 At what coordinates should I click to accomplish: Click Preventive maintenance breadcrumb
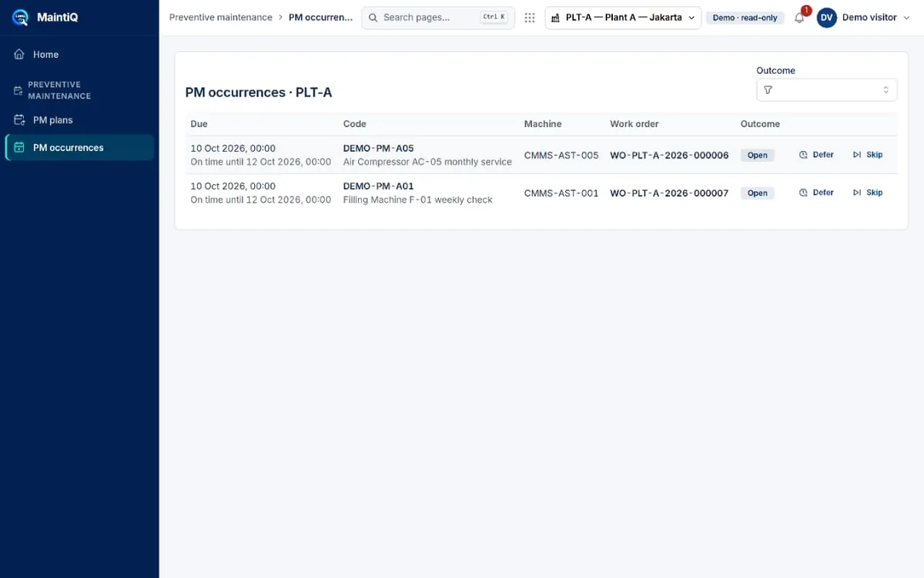221,18
